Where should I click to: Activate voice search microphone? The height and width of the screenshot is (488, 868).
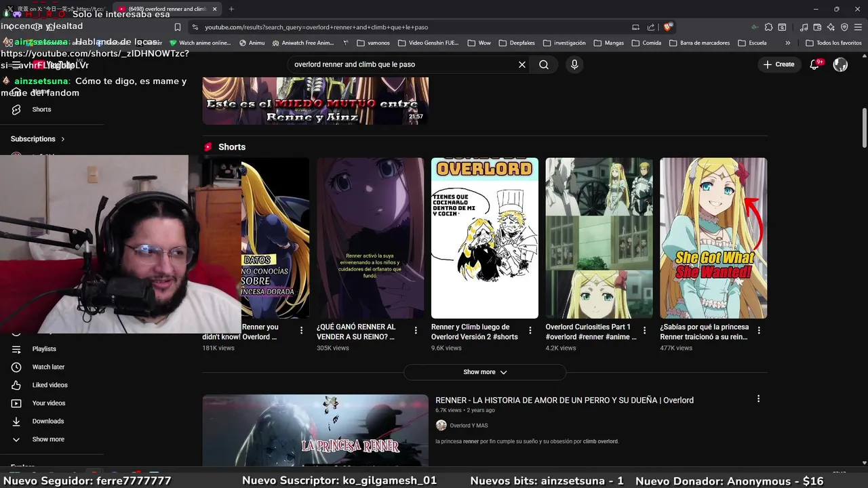coord(574,64)
